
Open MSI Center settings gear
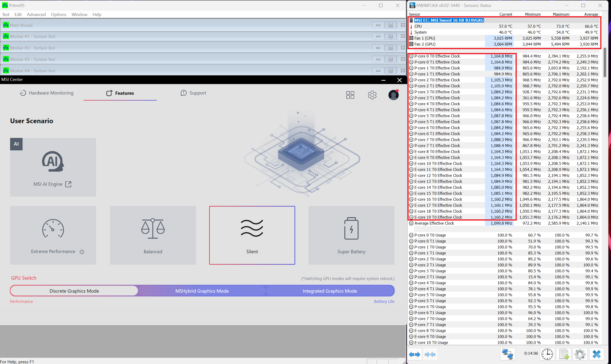372,95
